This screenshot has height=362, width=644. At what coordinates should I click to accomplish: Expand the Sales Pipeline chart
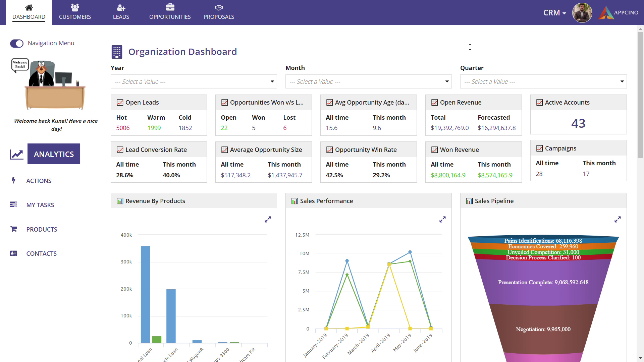[618, 220]
